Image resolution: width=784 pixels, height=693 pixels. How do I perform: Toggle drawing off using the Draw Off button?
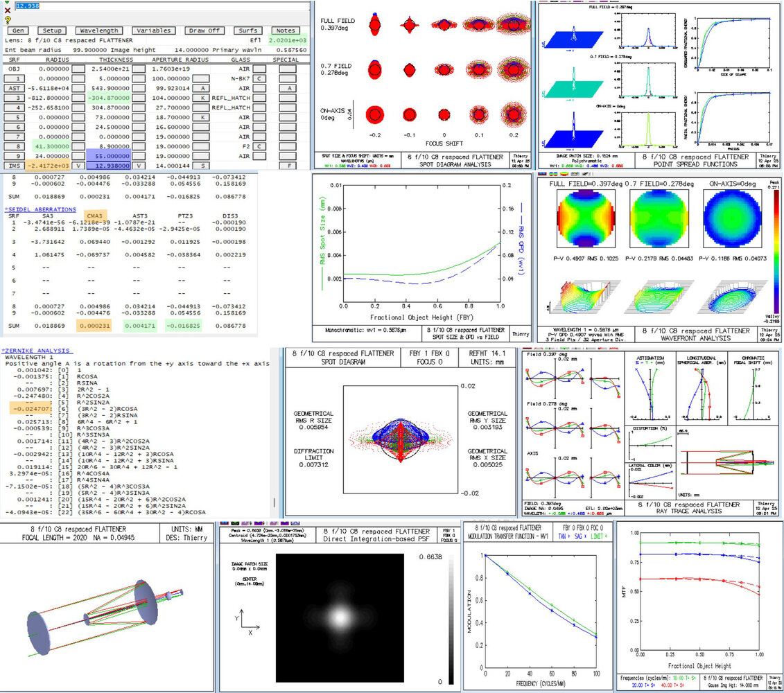204,31
